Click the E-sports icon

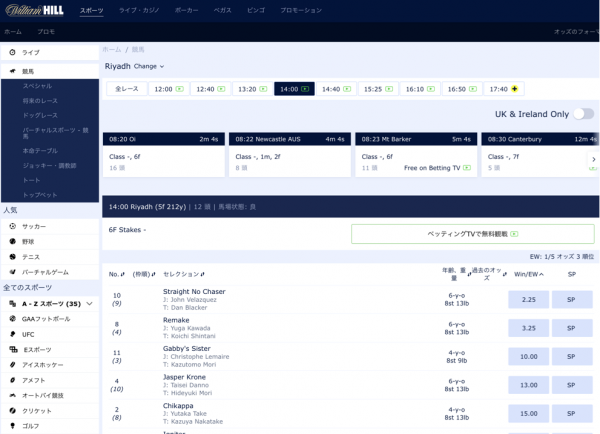13,349
